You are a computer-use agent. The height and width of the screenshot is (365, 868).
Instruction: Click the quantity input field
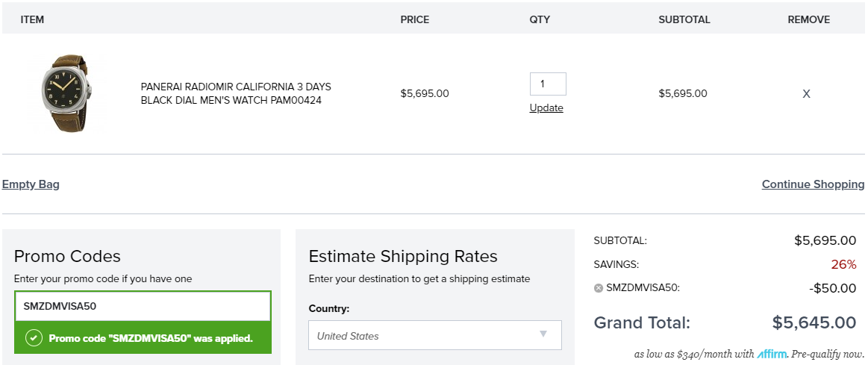[x=548, y=84]
